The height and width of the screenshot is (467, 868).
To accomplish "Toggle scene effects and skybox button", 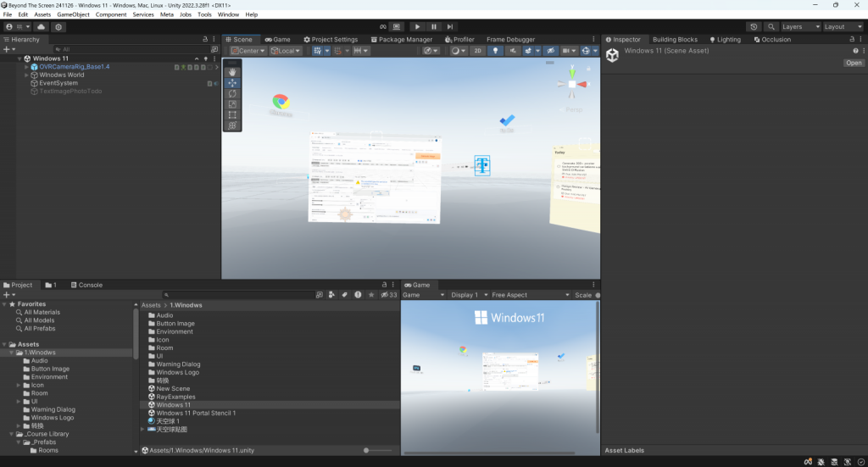I will coord(527,50).
